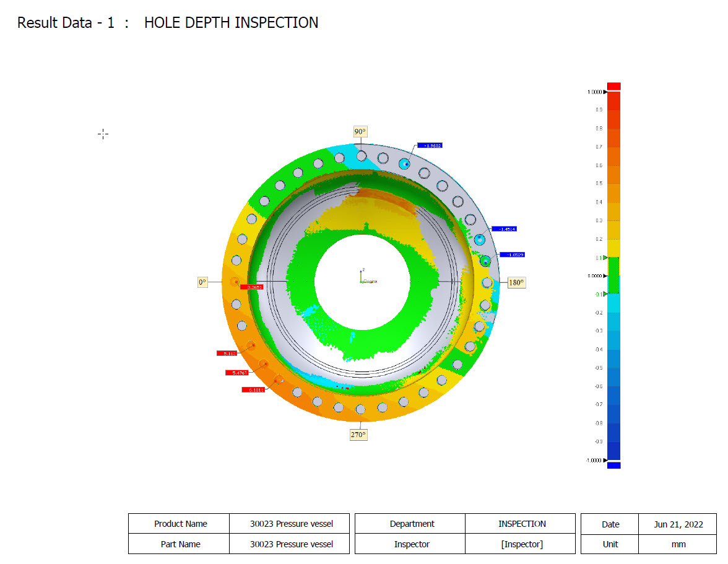728x564 pixels.
Task: Click the blue under-range swatch below color bar
Action: [x=614, y=465]
